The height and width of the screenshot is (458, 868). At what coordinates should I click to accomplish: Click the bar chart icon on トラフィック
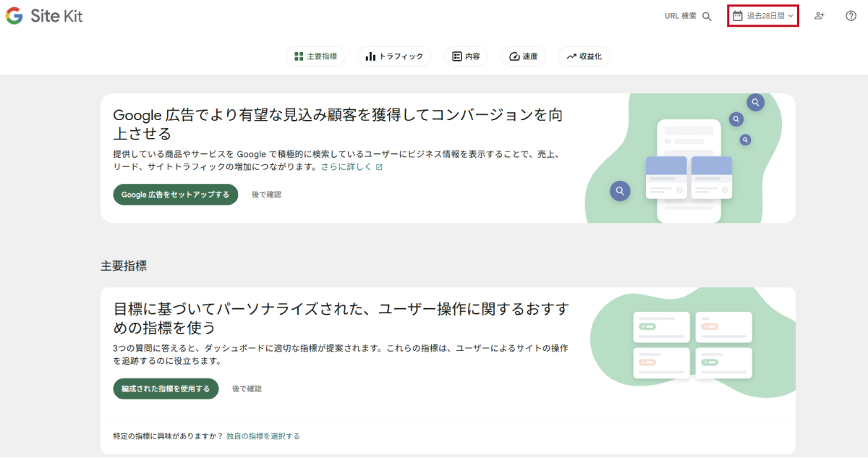point(370,56)
